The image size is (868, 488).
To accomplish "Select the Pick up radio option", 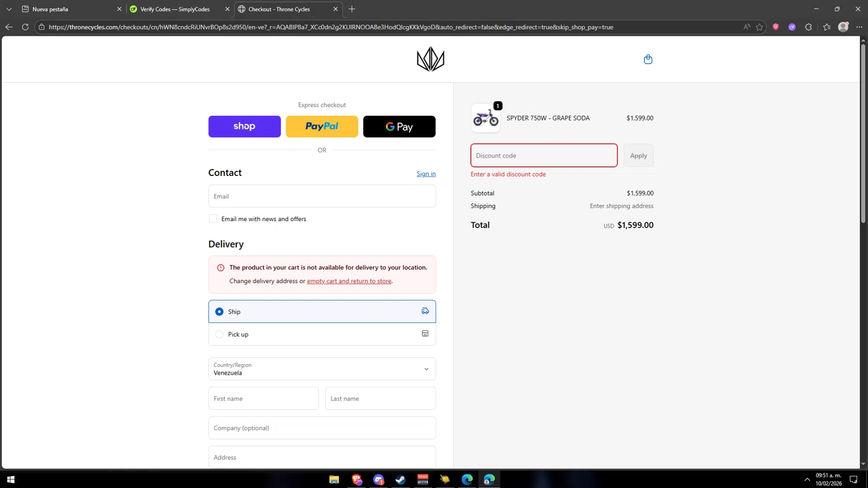I will click(x=219, y=335).
